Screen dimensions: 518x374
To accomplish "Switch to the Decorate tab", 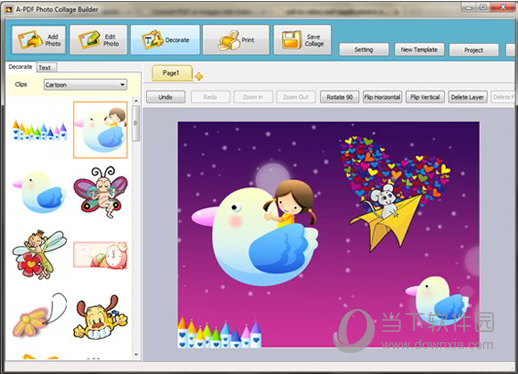I will click(x=20, y=67).
